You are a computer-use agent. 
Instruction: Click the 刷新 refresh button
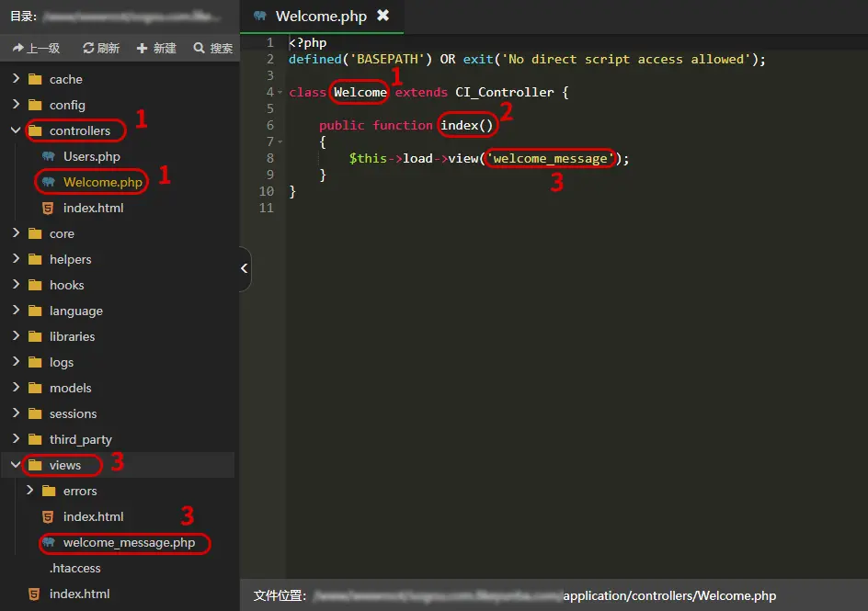[x=100, y=48]
